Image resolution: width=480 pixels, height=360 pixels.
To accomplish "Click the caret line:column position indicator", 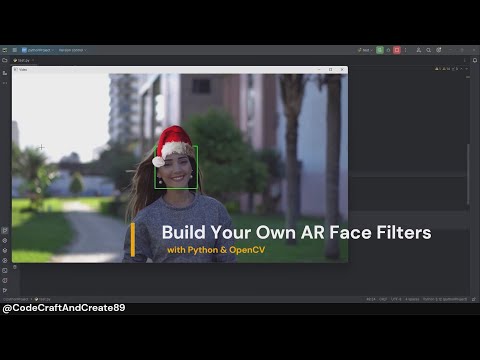I will (x=371, y=299).
